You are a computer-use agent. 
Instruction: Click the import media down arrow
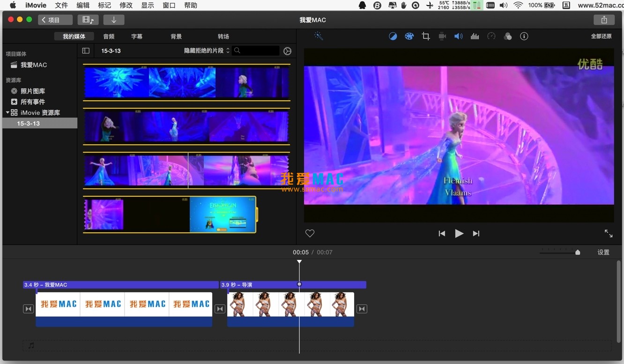click(x=113, y=20)
